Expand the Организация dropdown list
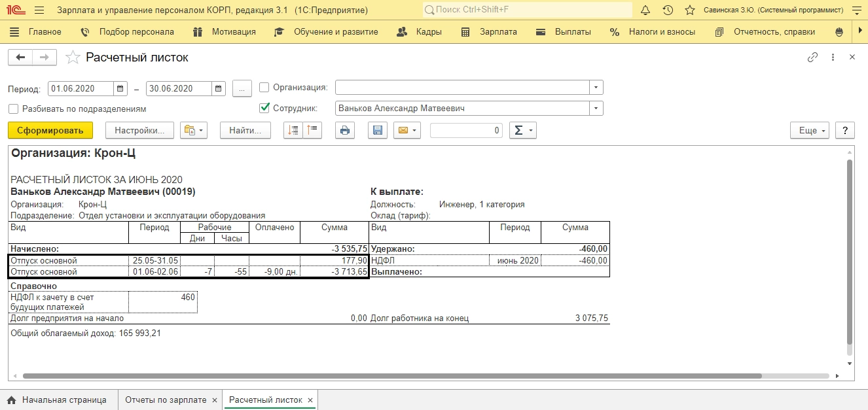The width and height of the screenshot is (868, 410). 596,88
